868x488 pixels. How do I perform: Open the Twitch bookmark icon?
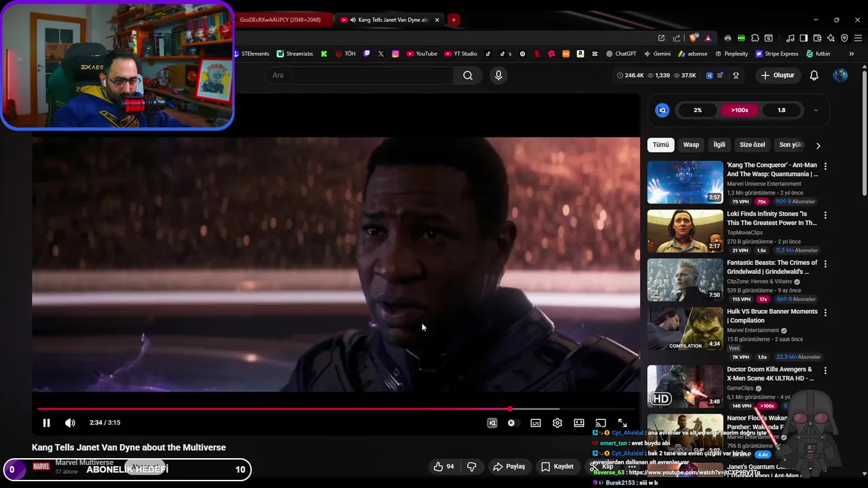pyautogui.click(x=367, y=54)
